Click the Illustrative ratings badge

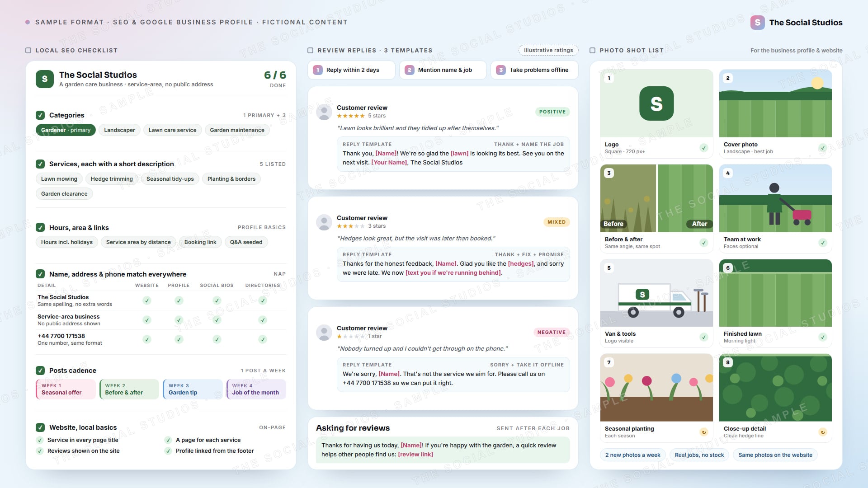tap(548, 50)
